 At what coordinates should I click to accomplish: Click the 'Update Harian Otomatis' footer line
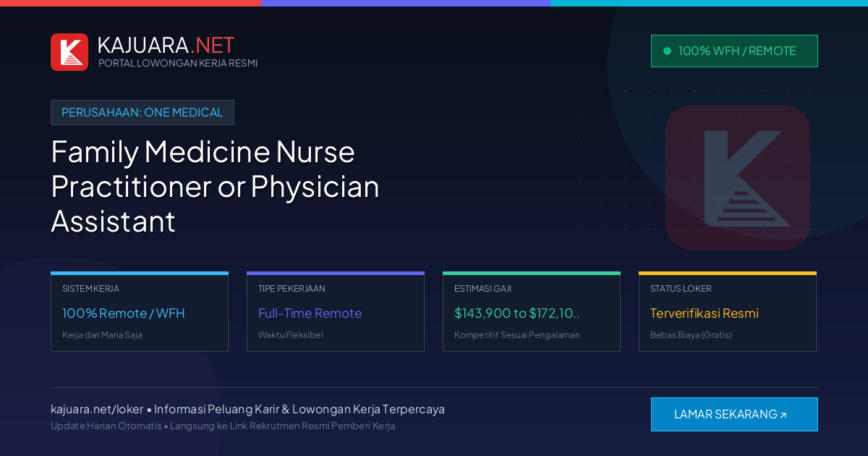tap(223, 426)
